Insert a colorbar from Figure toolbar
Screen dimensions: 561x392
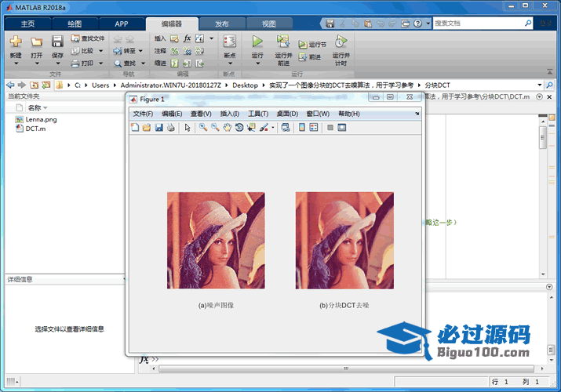coord(302,128)
